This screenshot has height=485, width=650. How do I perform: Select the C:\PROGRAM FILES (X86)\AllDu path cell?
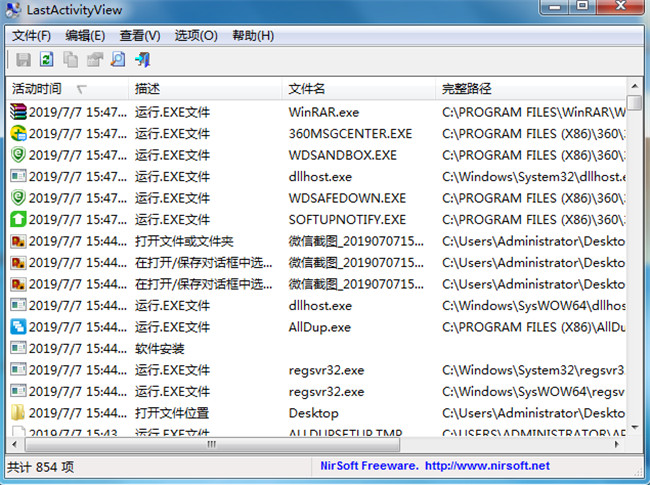(x=534, y=327)
